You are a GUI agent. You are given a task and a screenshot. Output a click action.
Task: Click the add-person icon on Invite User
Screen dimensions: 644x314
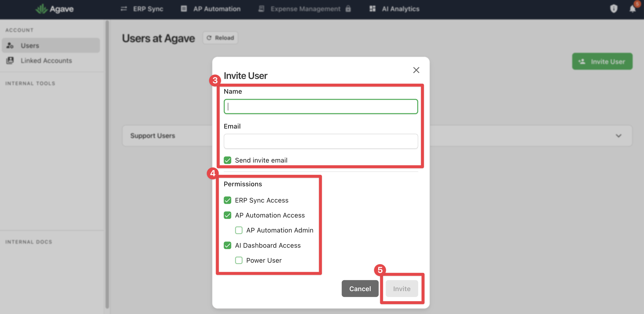tap(582, 61)
